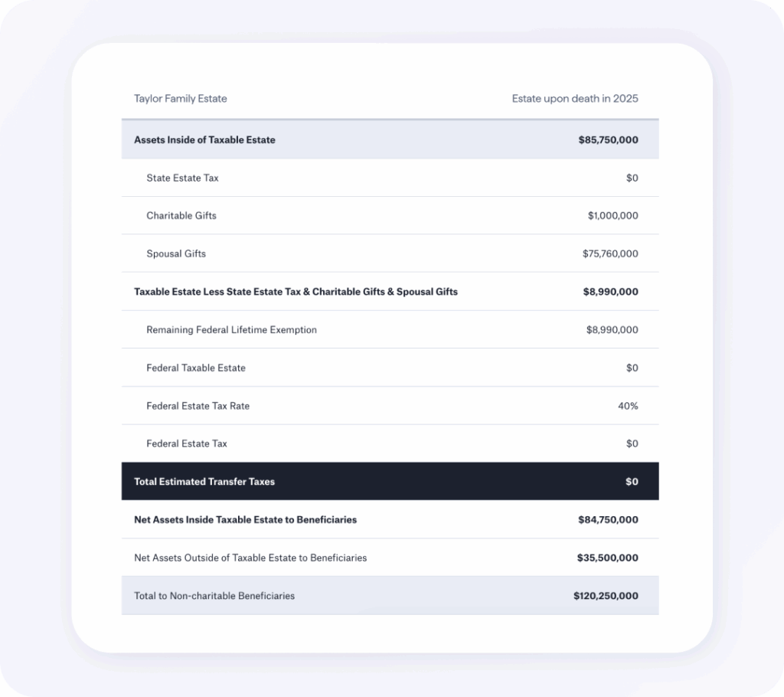Click Net Assets Inside Taxable Estate label
Screen dimensions: 784x697
click(x=245, y=520)
